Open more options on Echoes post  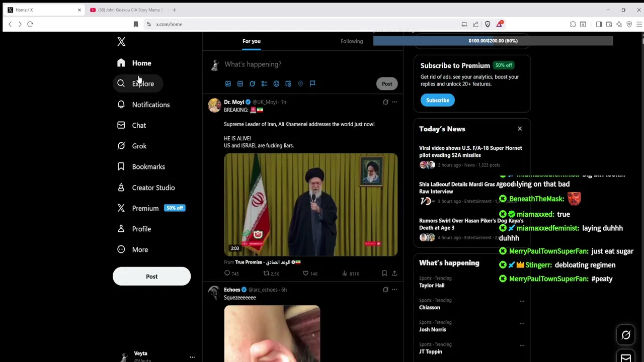(x=394, y=290)
